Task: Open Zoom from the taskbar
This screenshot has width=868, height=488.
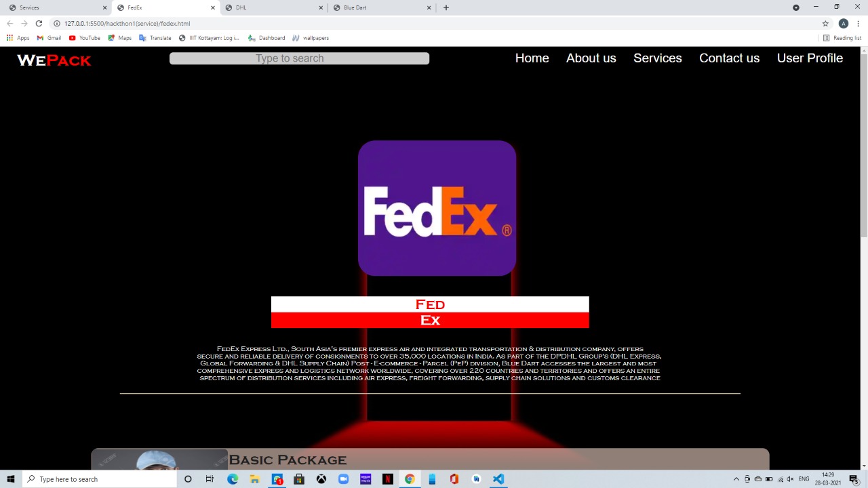Action: pos(343,479)
